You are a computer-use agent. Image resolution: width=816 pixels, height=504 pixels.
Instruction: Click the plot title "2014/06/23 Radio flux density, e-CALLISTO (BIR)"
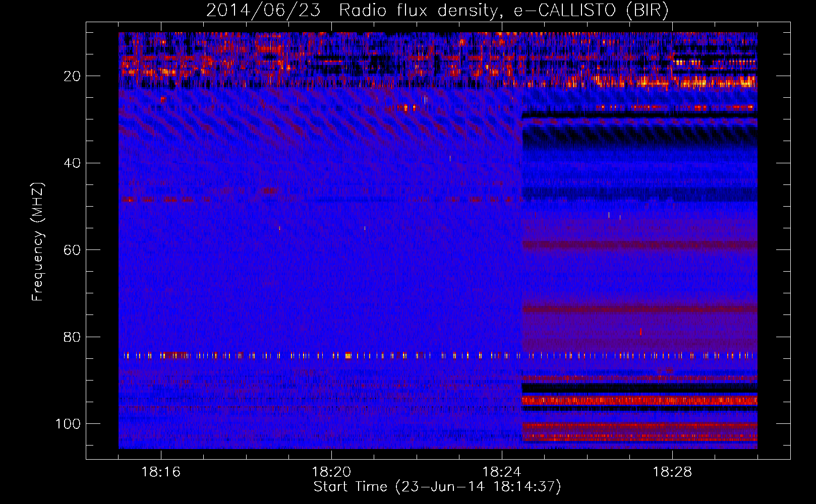(437, 11)
